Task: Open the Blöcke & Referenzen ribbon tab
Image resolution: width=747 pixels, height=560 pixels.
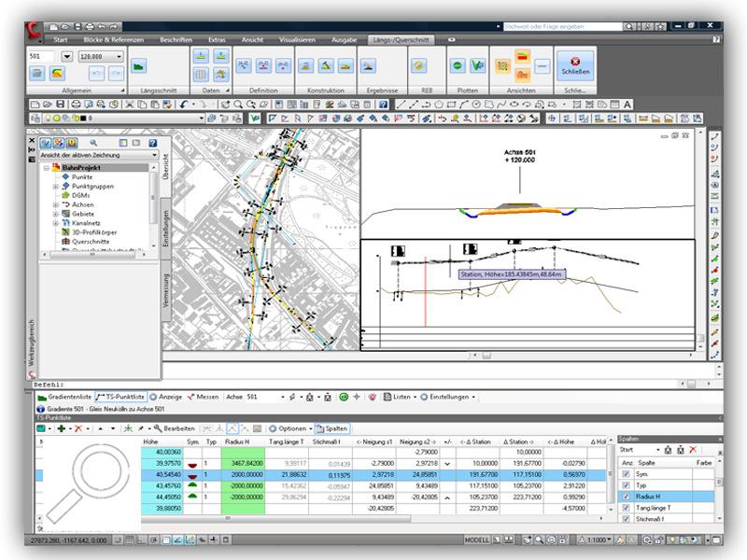Action: [114, 40]
